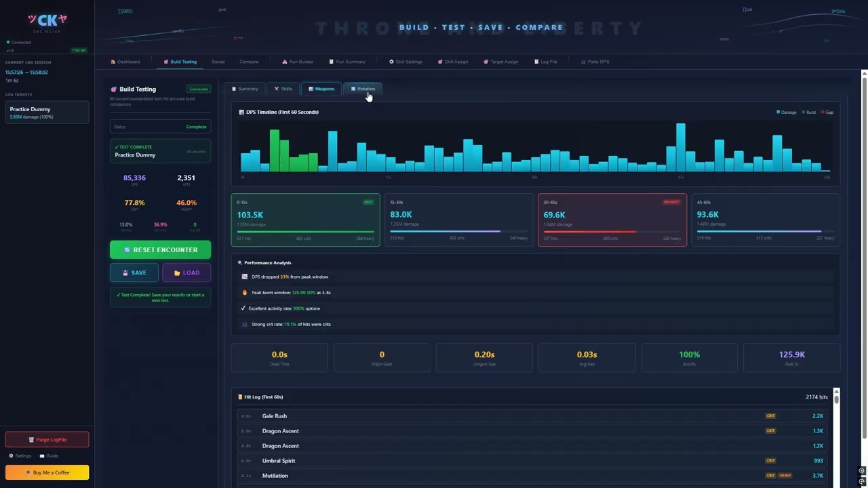Image resolution: width=868 pixels, height=488 pixels.
Task: Click Reset Encounter button
Action: tap(160, 249)
